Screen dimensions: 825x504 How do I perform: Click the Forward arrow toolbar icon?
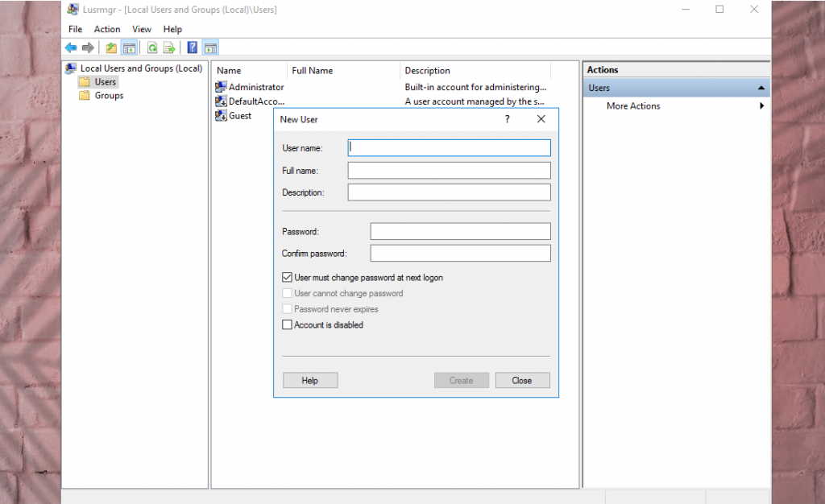tap(88, 48)
